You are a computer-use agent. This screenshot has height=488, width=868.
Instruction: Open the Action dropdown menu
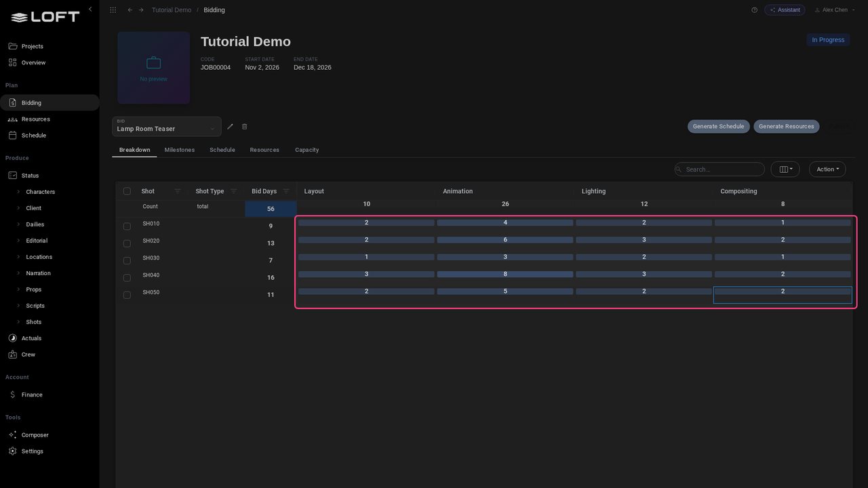[x=827, y=169]
